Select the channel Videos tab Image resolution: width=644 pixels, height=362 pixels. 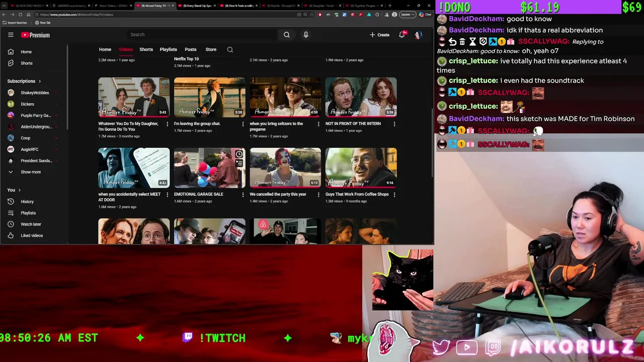point(126,49)
